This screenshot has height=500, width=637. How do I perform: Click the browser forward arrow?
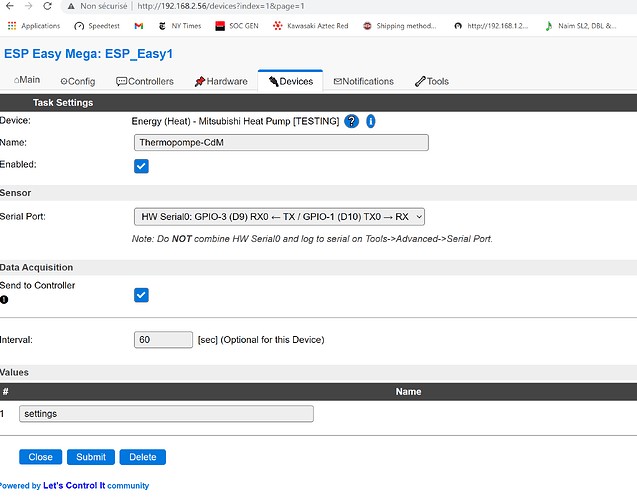click(x=28, y=6)
